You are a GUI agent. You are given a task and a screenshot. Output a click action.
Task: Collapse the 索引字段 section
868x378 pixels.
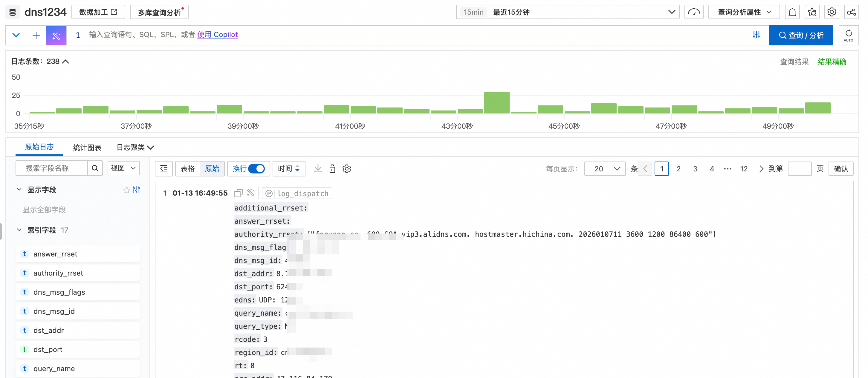pos(19,230)
